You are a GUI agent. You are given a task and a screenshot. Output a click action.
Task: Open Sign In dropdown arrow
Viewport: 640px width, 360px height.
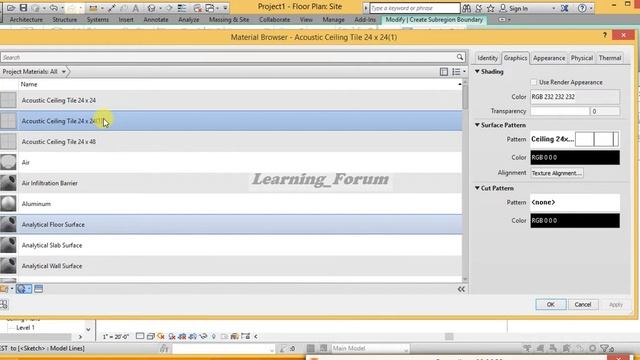[x=553, y=9]
